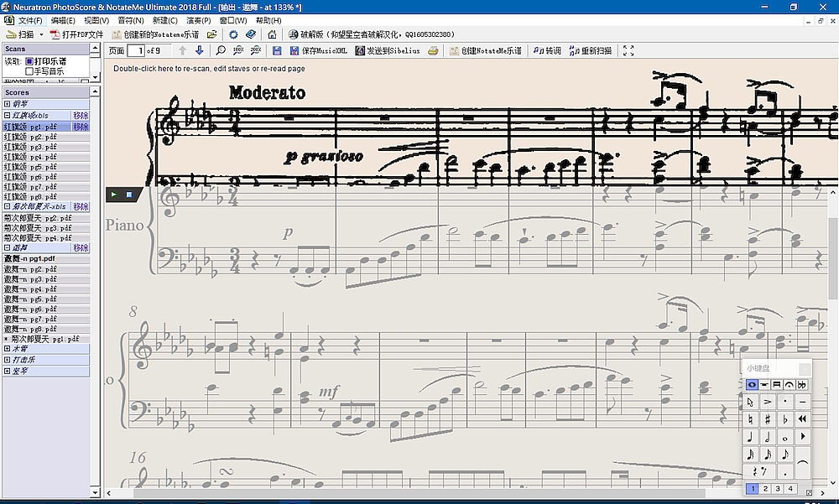Screen dimensions: 839x504
Task: Switch to keypad layout 2
Action: tap(765, 488)
